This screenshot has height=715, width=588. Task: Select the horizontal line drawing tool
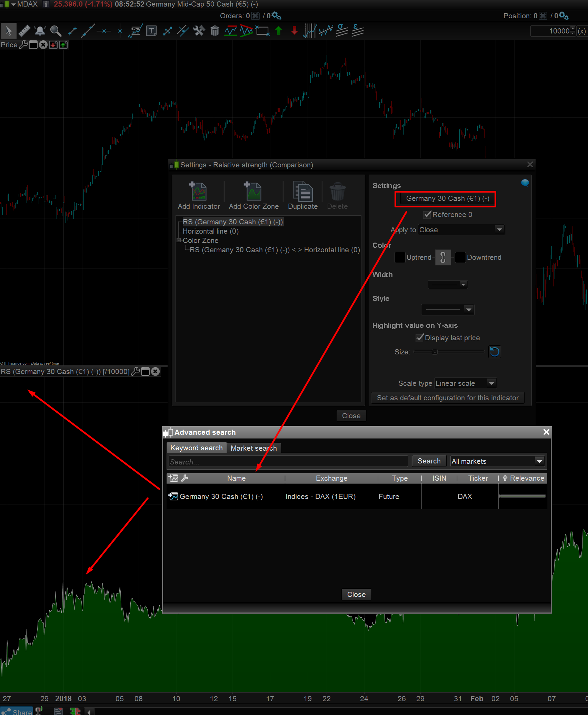103,31
